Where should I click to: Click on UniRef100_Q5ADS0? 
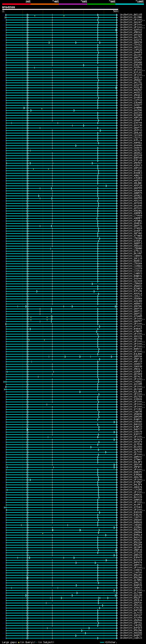131,286
